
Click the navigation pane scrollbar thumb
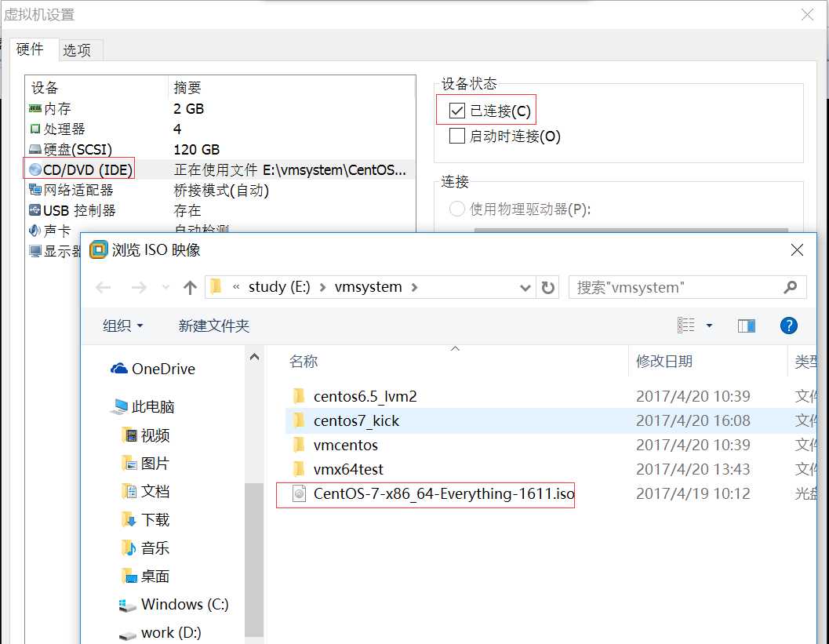coord(254,559)
